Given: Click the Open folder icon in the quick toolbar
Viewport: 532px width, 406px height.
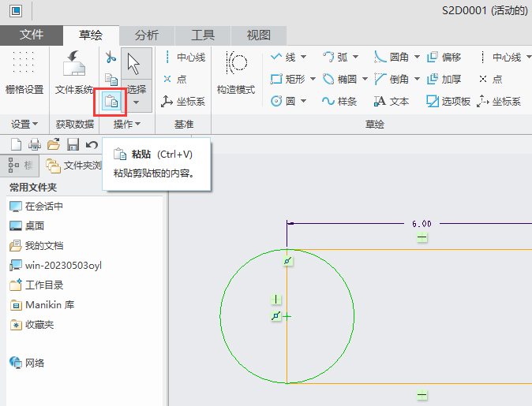Looking at the screenshot, I should pos(54,145).
